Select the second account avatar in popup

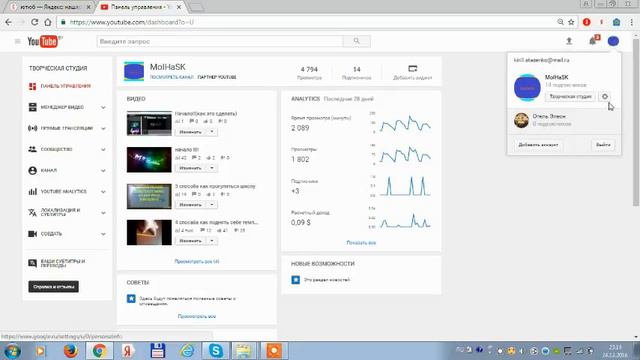tap(521, 120)
